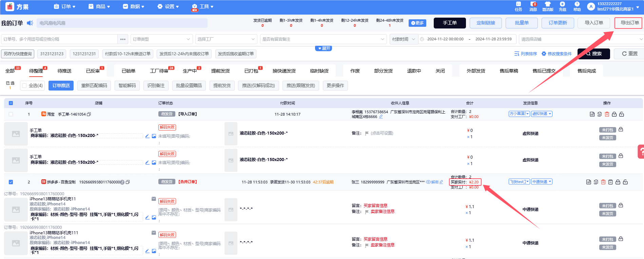Copy order number 手工单-1461054

point(89,114)
